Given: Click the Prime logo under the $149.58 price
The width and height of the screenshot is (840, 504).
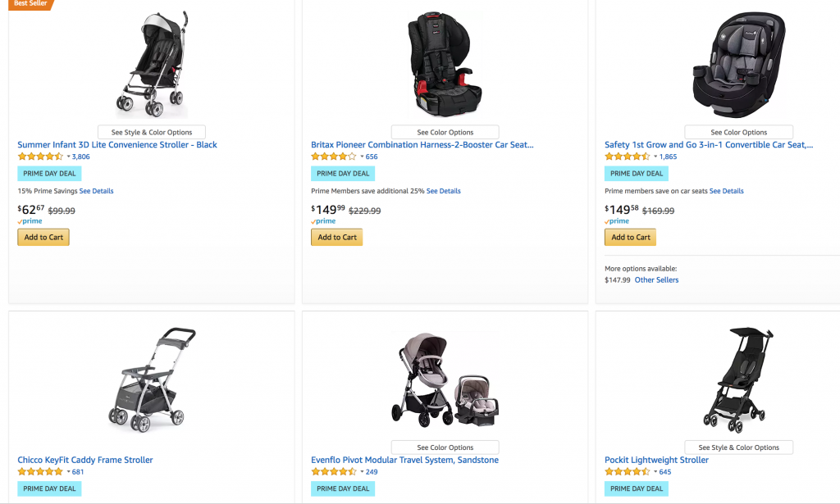Looking at the screenshot, I should 619,221.
